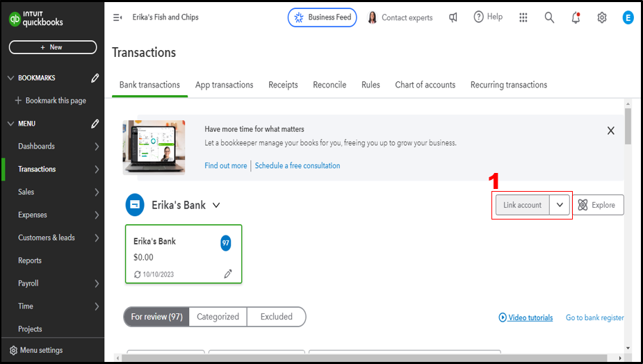The width and height of the screenshot is (643, 364).
Task: Open the announcements megaphone icon
Action: click(453, 17)
